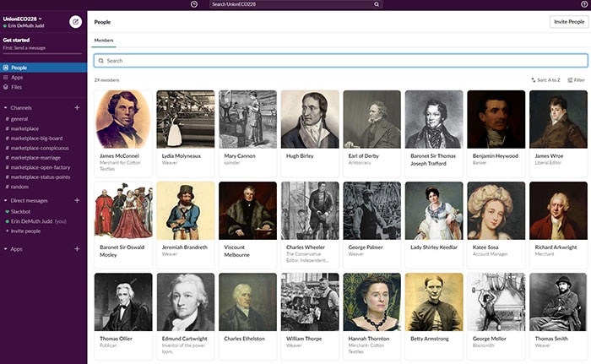Switch to the Members tab
Image resolution: width=591 pixels, height=364 pixels.
104,41
